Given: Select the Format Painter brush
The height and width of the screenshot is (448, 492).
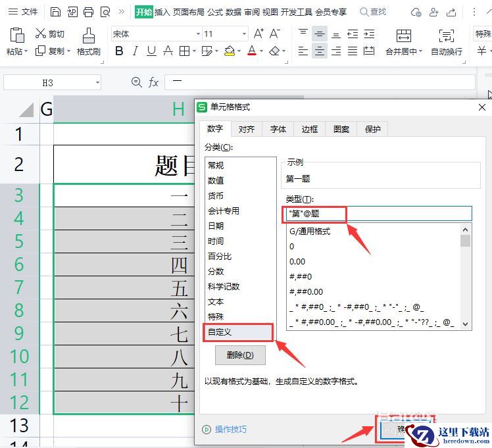Looking at the screenshot, I should pos(89,36).
